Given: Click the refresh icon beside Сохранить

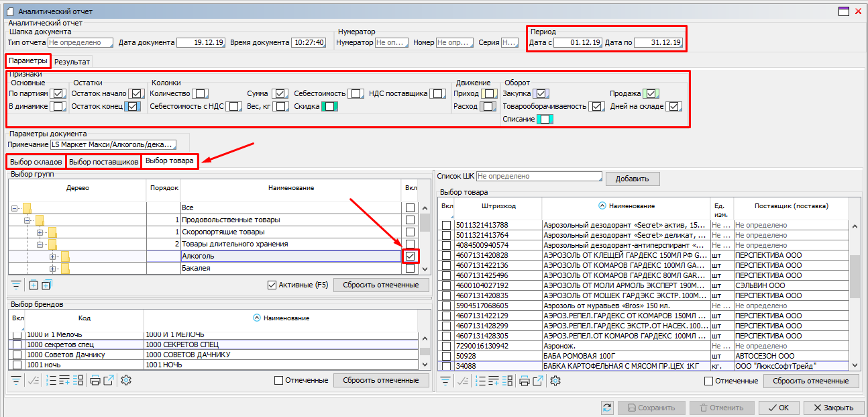Looking at the screenshot, I should (608, 408).
